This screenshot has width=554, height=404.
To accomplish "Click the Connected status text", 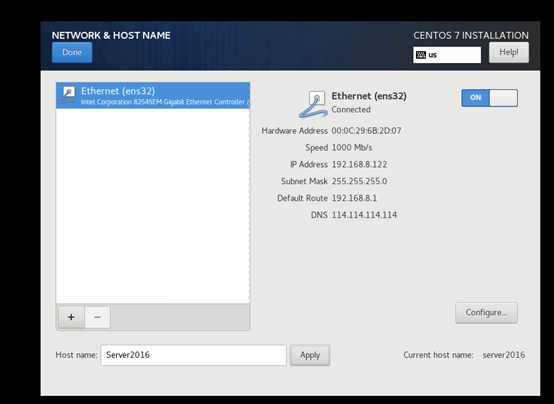I will pyautogui.click(x=351, y=110).
